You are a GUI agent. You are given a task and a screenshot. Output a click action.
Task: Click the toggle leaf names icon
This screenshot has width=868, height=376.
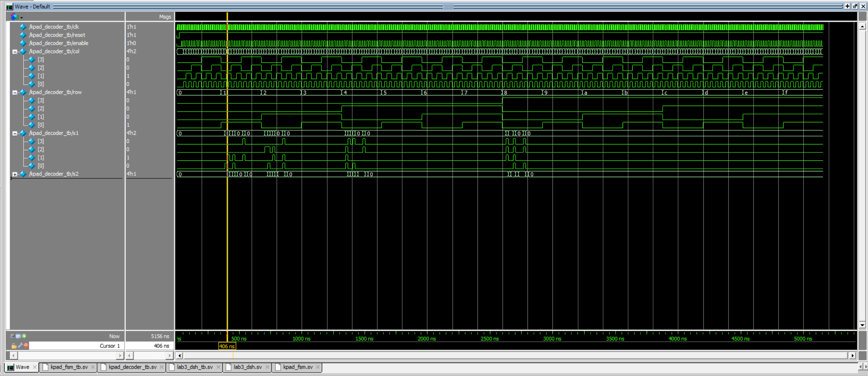click(x=12, y=336)
